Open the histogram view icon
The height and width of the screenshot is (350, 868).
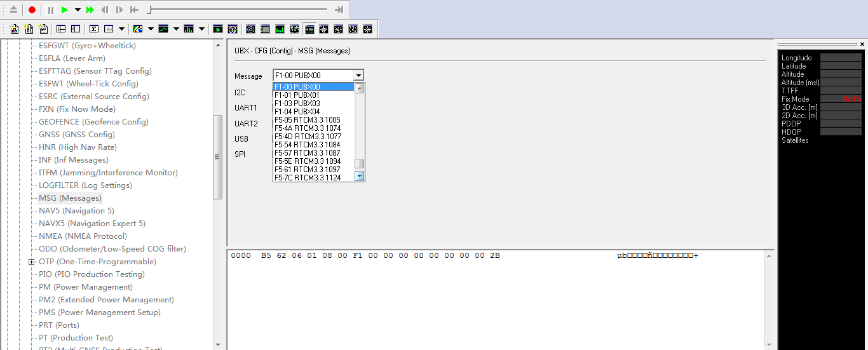189,29
